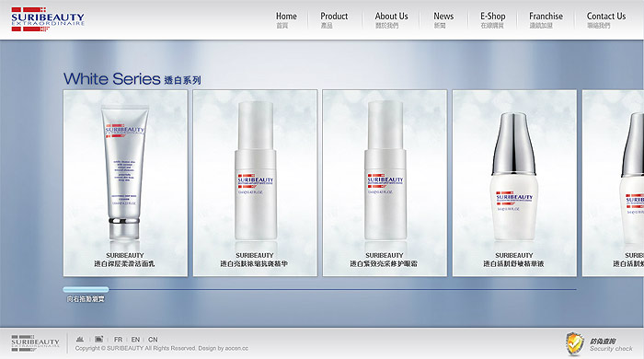This screenshot has height=359, width=644.
Task: Open the Home menu item
Action: 286,19
